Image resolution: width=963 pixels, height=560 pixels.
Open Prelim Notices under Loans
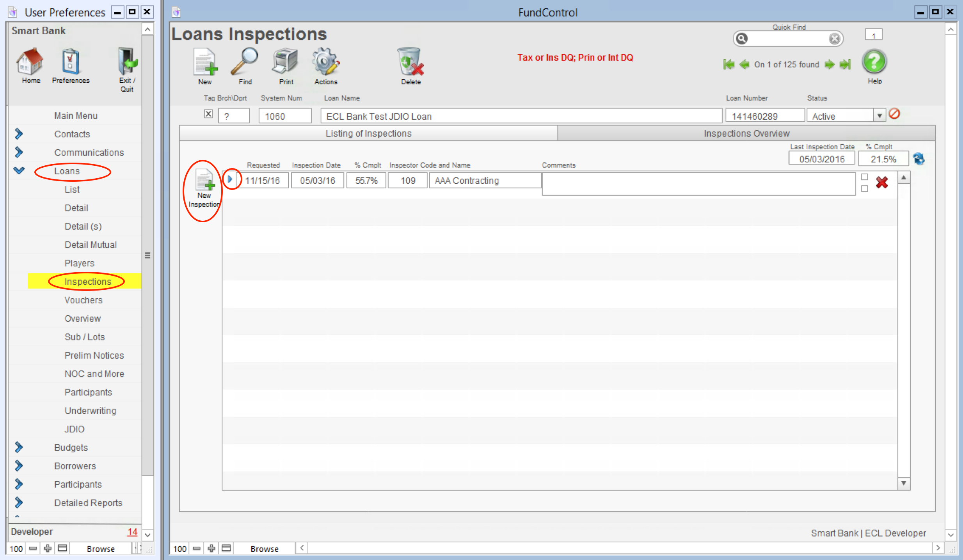point(94,355)
